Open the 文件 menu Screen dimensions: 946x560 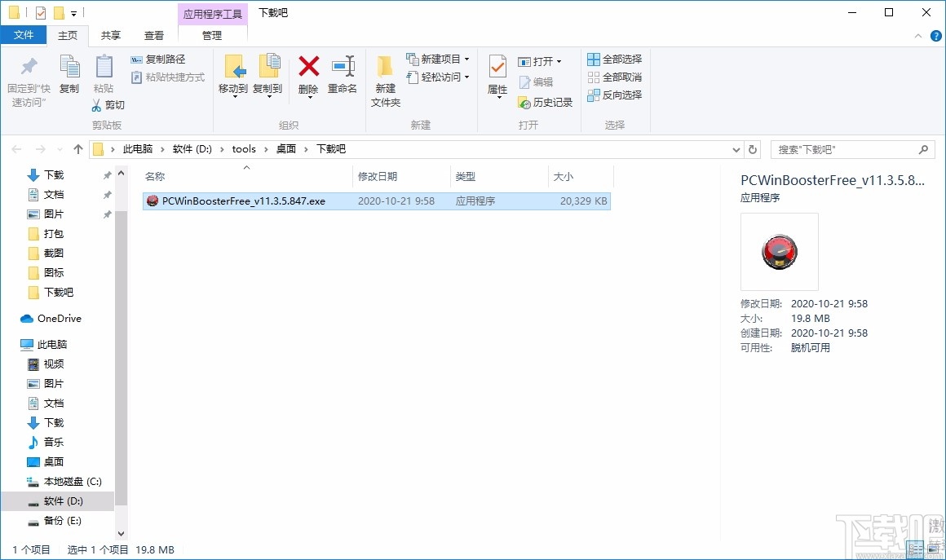(24, 35)
